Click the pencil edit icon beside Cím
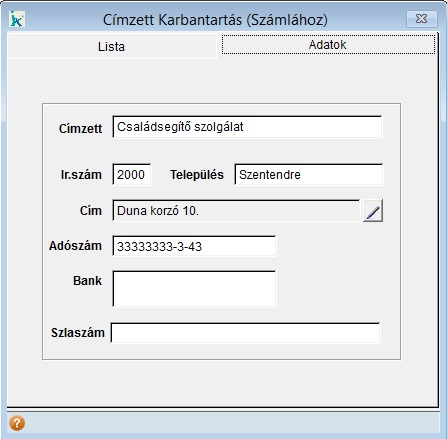447x439 pixels. click(x=373, y=211)
